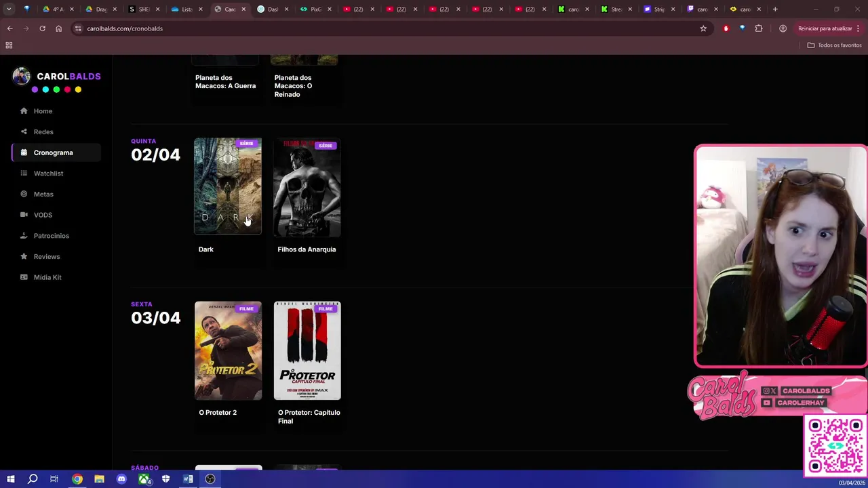Click the green dot under the logo

pyautogui.click(x=56, y=89)
